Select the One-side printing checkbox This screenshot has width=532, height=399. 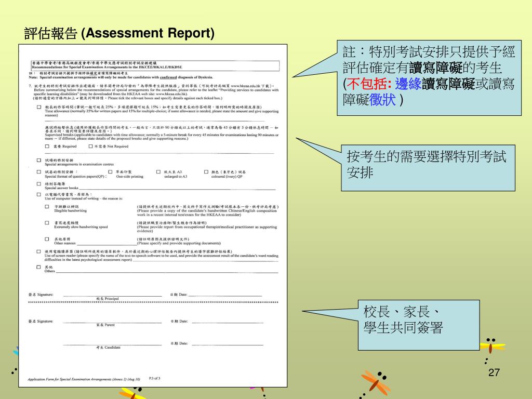coord(110,171)
